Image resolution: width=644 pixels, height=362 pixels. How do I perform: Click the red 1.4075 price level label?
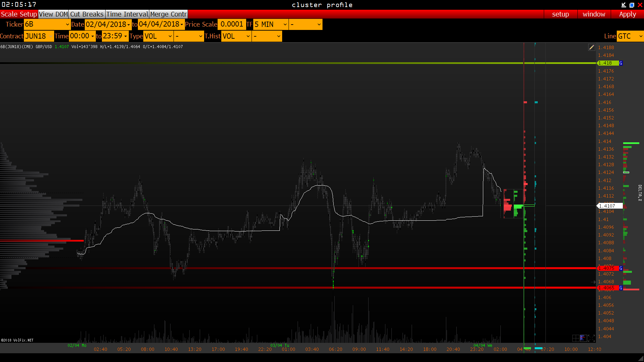(x=607, y=268)
